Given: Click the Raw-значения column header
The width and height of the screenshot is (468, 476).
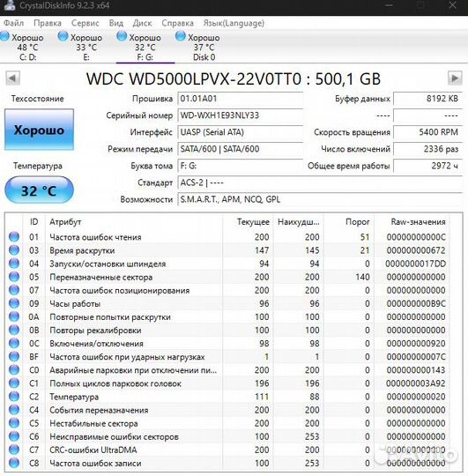Looking at the screenshot, I should (418, 222).
